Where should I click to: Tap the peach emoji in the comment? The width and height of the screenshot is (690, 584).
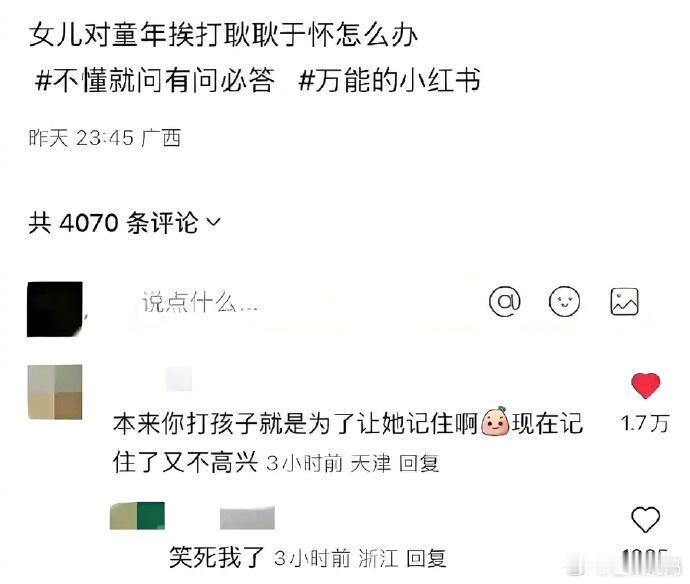(495, 422)
